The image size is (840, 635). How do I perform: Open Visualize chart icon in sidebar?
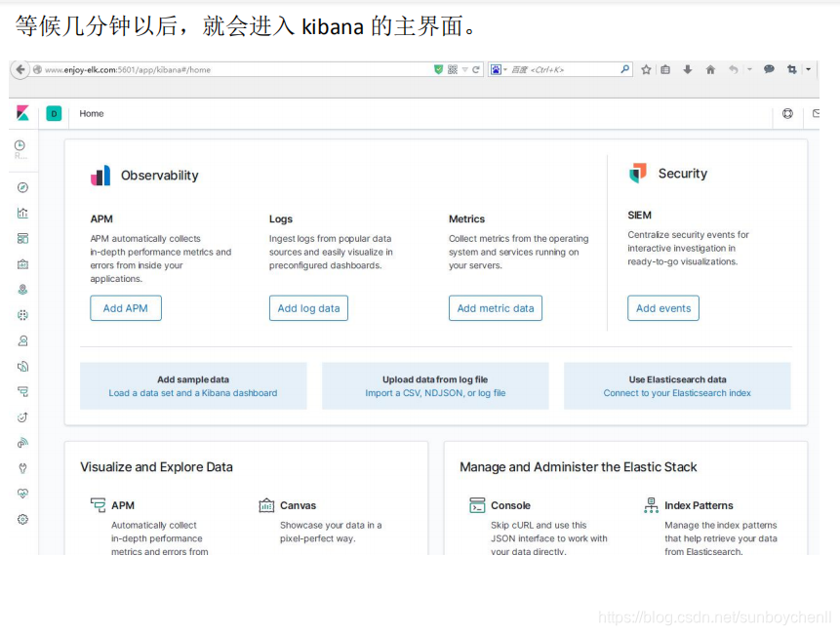tap(22, 213)
